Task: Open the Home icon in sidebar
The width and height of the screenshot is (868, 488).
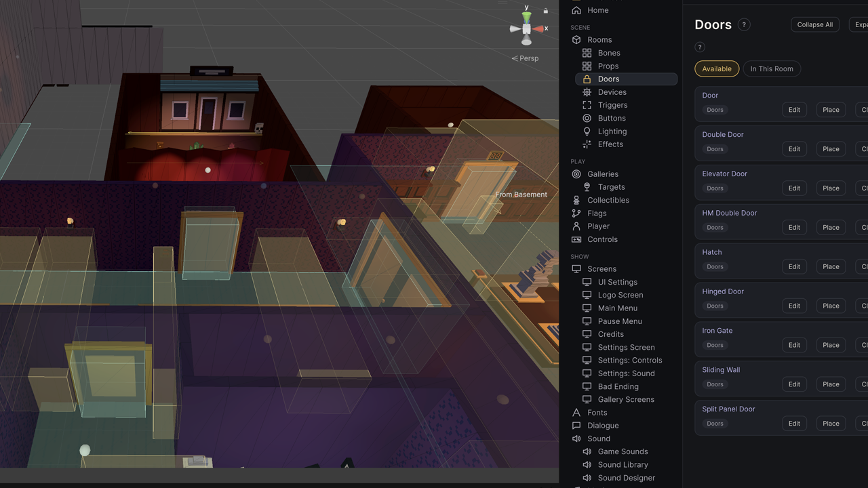Action: coord(576,10)
